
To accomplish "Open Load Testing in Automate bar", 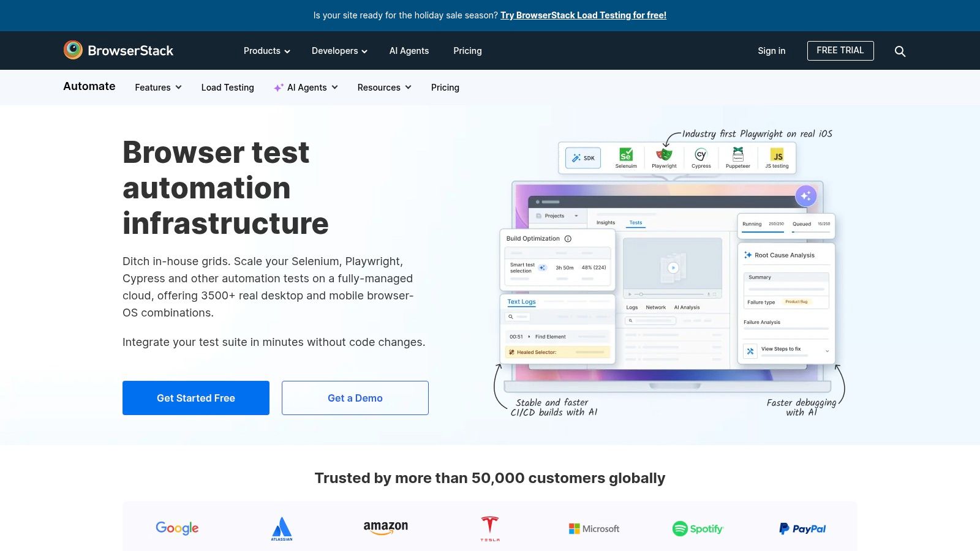I will tap(228, 88).
